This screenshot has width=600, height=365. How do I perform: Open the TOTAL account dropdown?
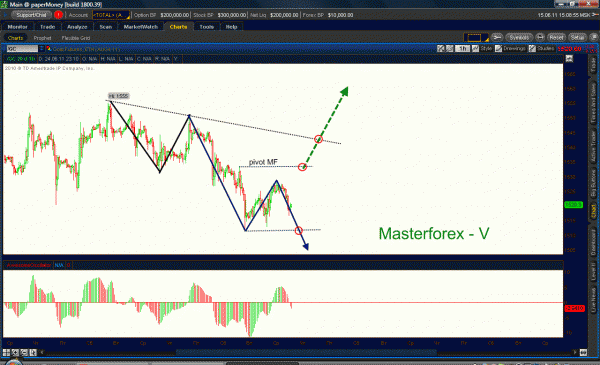coord(111,15)
